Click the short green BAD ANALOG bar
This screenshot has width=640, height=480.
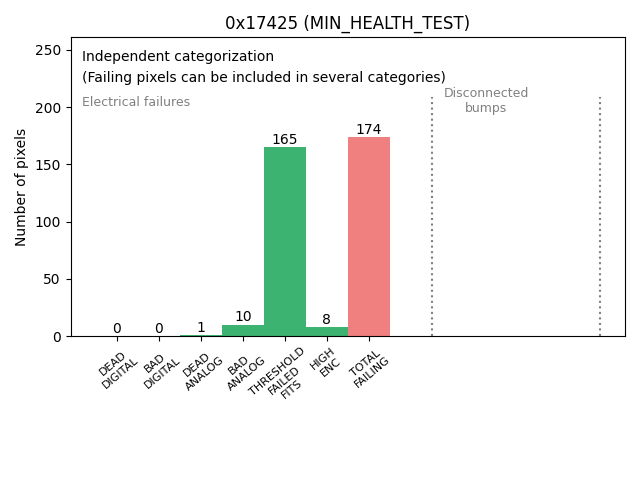coord(243,330)
